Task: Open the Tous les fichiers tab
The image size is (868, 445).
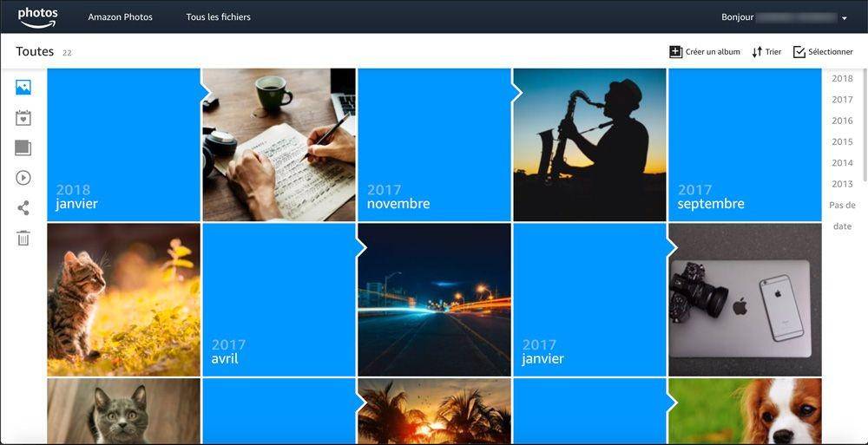Action: 218,17
